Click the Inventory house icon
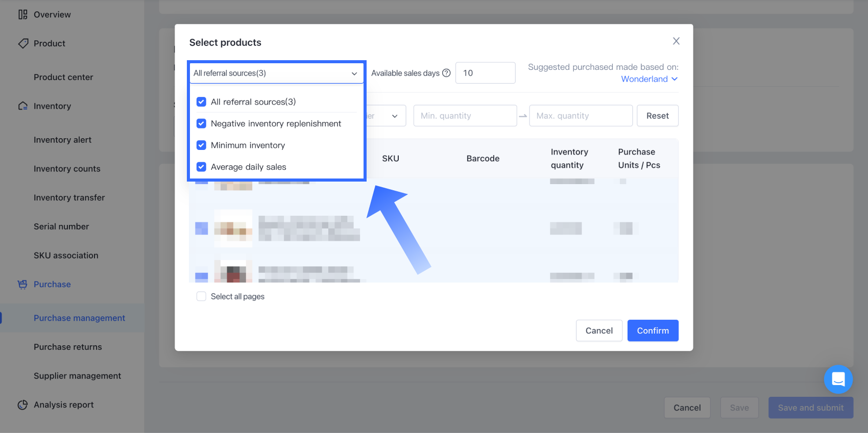 coord(23,106)
